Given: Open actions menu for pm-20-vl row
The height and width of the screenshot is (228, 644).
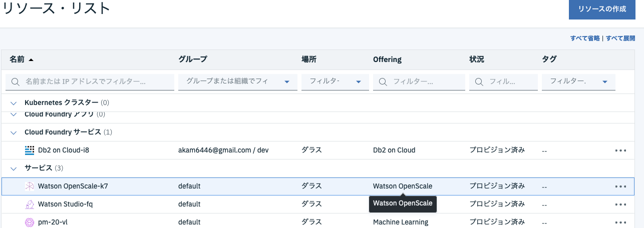Looking at the screenshot, I should [620, 222].
